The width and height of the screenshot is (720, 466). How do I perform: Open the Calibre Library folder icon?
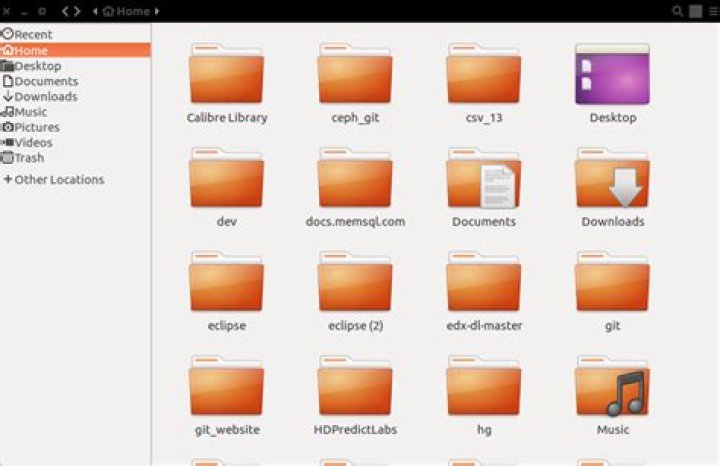coord(226,73)
